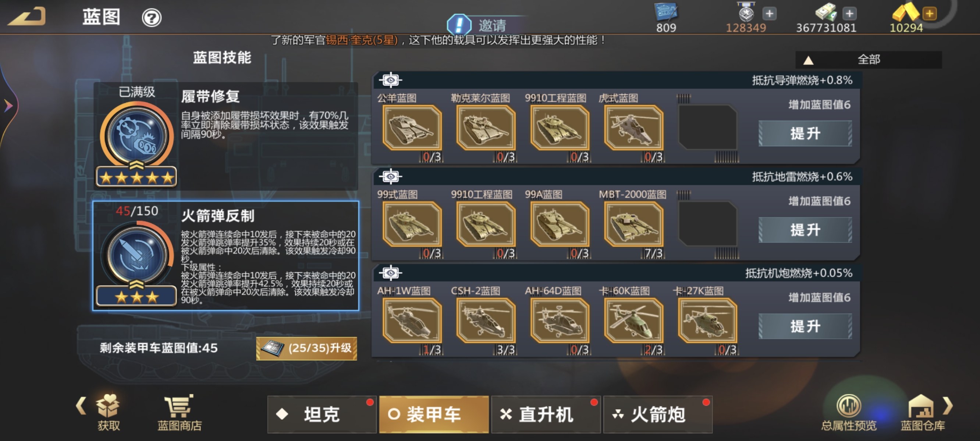Expand the left side panel arrow
This screenshot has height=441, width=980.
click(8, 105)
